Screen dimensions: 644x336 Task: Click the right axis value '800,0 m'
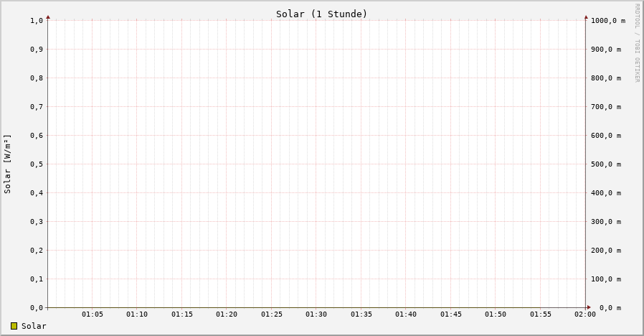(606, 78)
